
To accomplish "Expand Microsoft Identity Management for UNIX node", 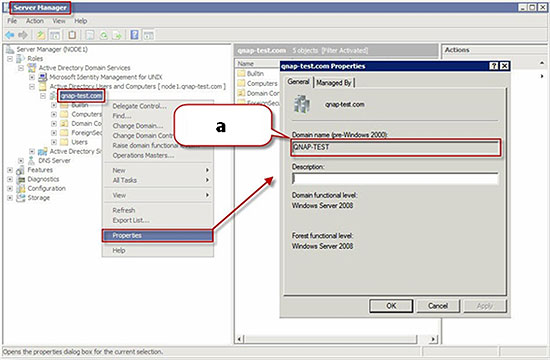I will (x=32, y=77).
